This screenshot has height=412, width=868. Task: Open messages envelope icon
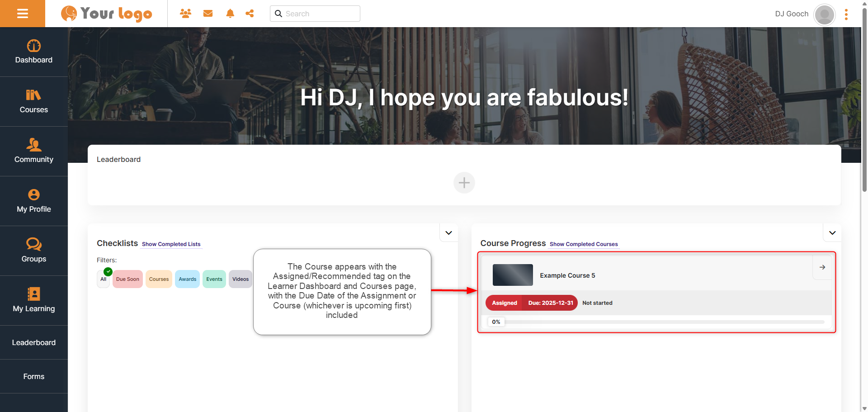tap(208, 14)
